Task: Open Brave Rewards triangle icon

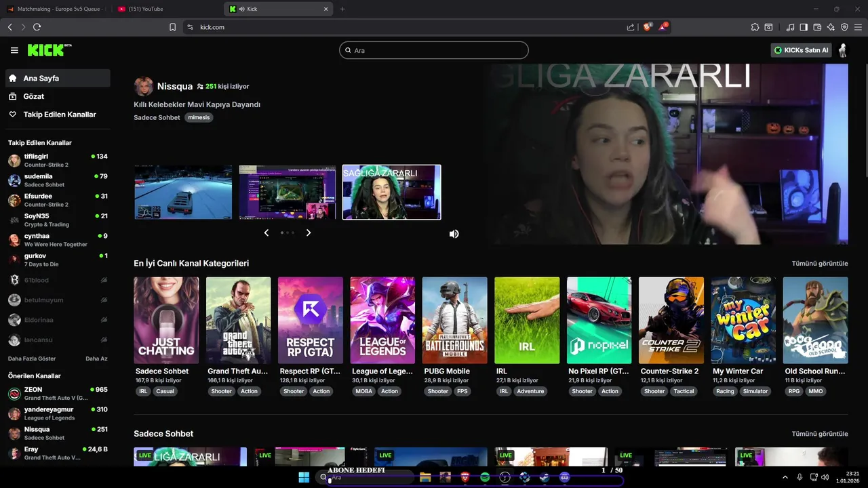Action: click(663, 27)
